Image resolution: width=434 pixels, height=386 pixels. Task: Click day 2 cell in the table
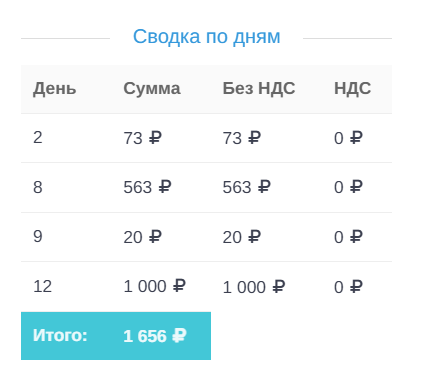click(x=38, y=137)
